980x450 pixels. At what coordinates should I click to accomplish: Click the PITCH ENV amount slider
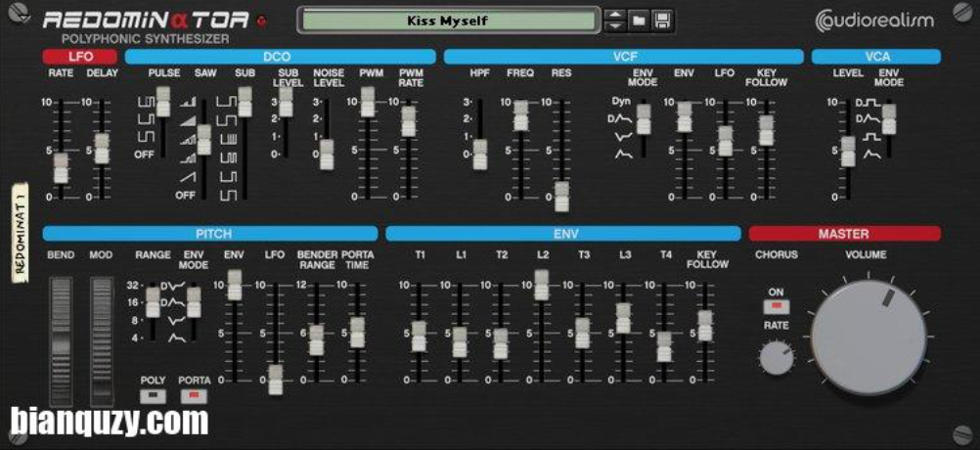click(235, 285)
